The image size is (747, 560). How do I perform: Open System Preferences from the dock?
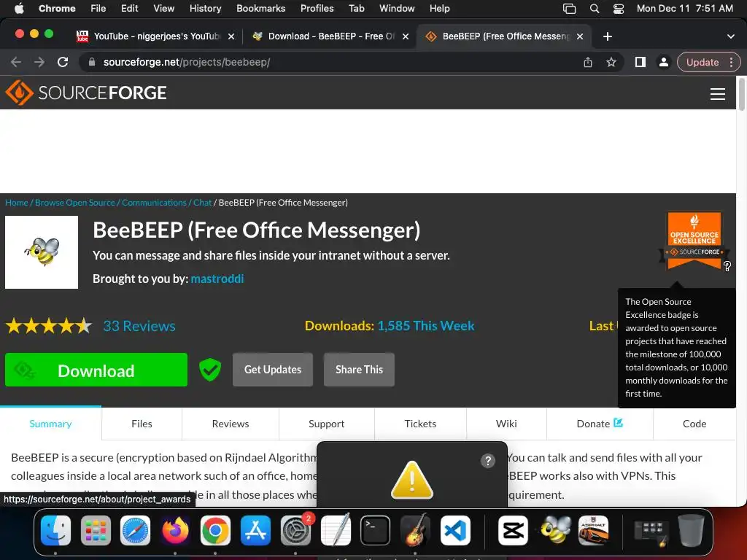click(x=295, y=531)
